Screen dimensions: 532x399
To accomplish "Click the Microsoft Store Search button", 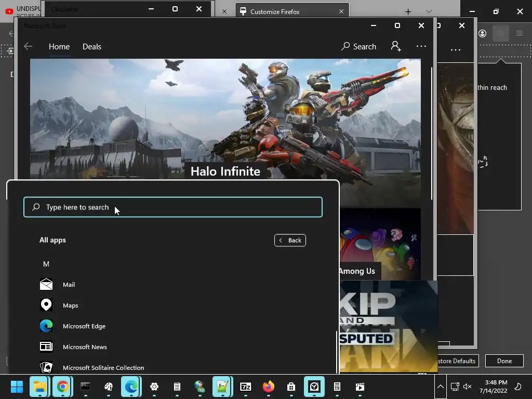I will point(358,46).
